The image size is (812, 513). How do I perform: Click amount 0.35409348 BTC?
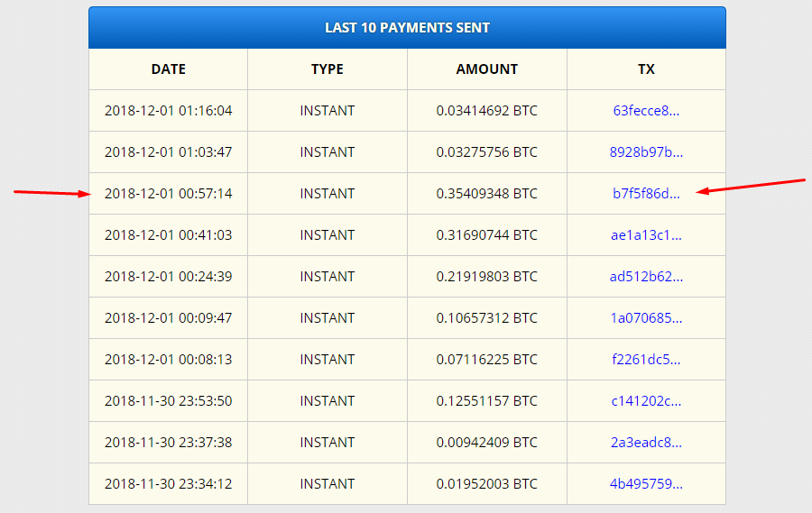[x=487, y=194]
